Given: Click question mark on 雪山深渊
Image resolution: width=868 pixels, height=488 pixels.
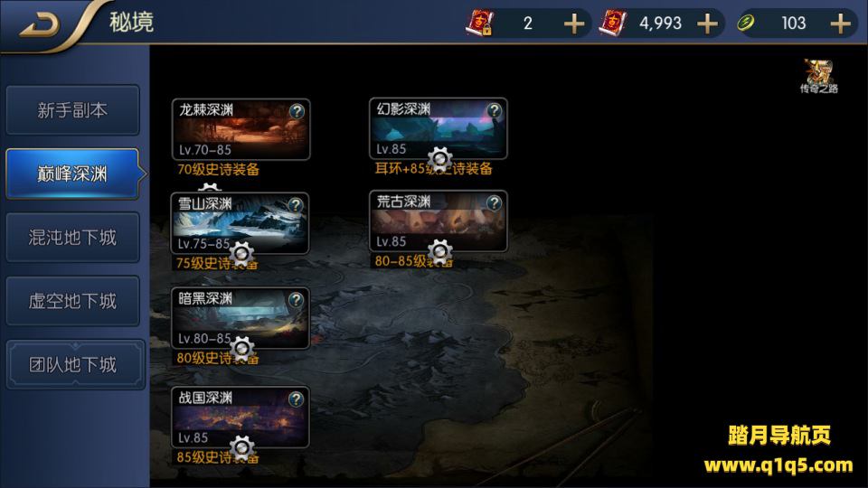Looking at the screenshot, I should 296,205.
